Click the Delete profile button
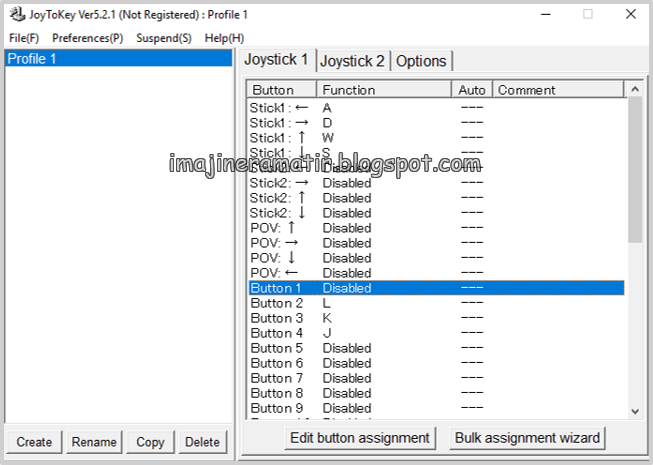653x465 pixels. pyautogui.click(x=202, y=442)
